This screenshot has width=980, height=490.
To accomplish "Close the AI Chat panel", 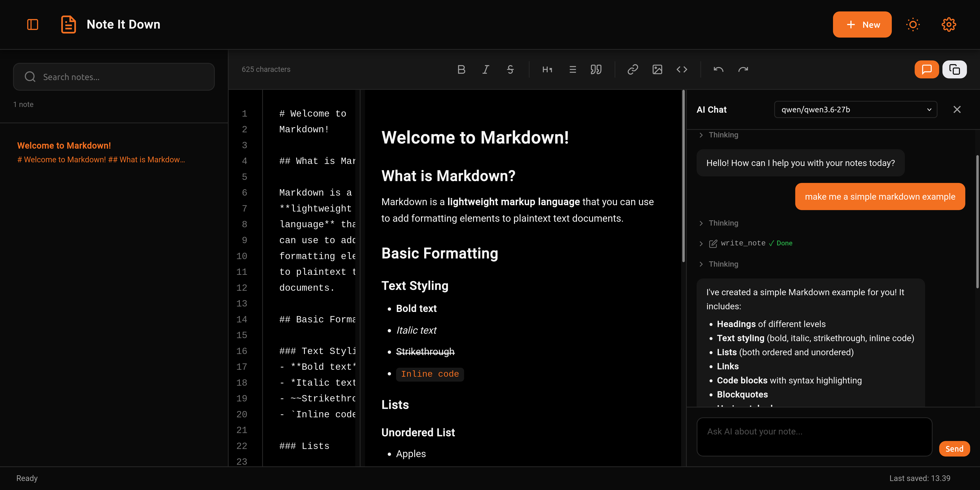I will (x=957, y=110).
